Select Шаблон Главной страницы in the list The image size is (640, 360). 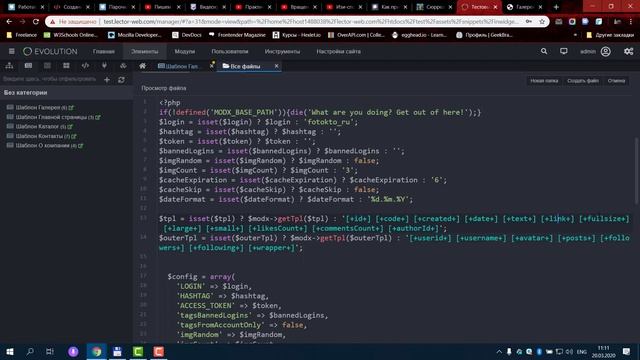[51, 117]
